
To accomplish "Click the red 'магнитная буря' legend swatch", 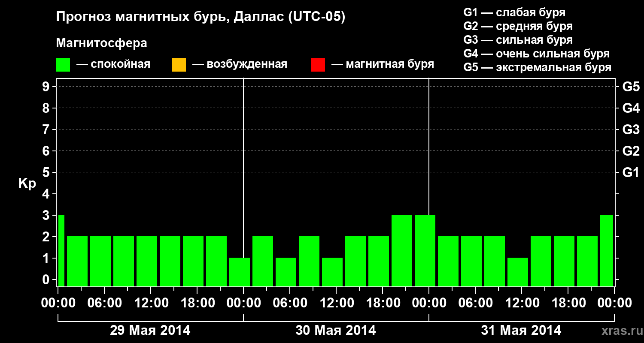I will pos(318,65).
